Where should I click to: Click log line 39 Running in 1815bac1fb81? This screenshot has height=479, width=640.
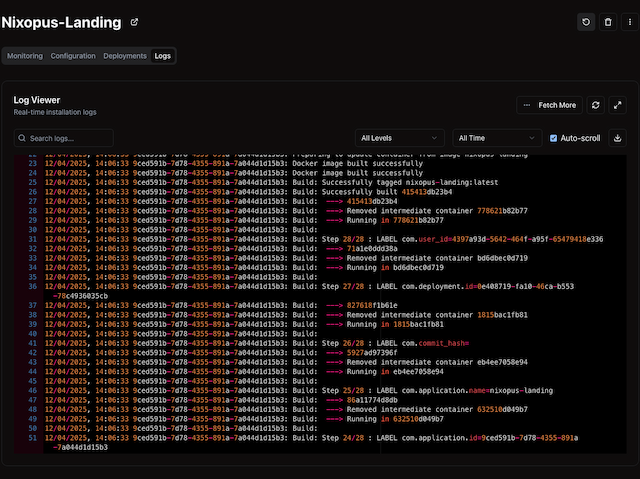244,324
